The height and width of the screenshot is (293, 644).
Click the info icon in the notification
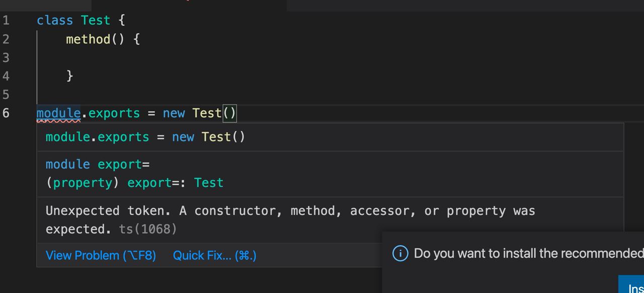point(400,253)
